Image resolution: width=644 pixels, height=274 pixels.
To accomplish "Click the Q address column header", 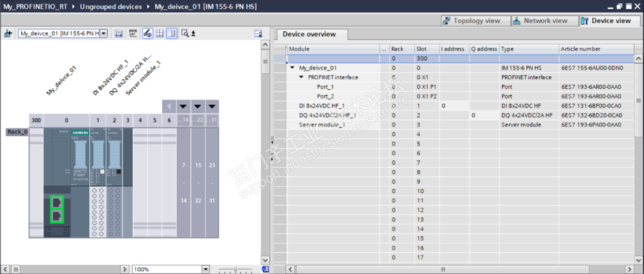I will 484,49.
